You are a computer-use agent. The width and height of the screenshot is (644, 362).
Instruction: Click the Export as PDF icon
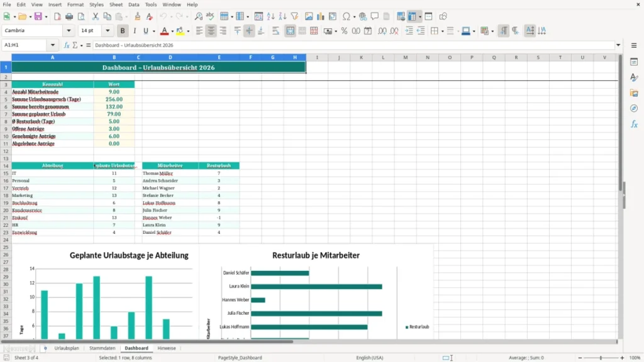click(57, 16)
